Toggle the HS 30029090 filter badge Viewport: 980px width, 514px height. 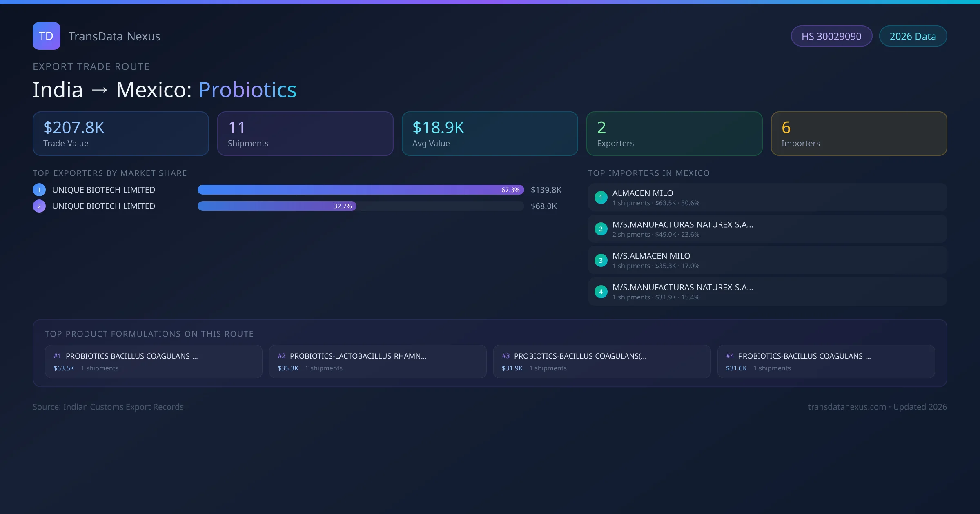click(831, 36)
